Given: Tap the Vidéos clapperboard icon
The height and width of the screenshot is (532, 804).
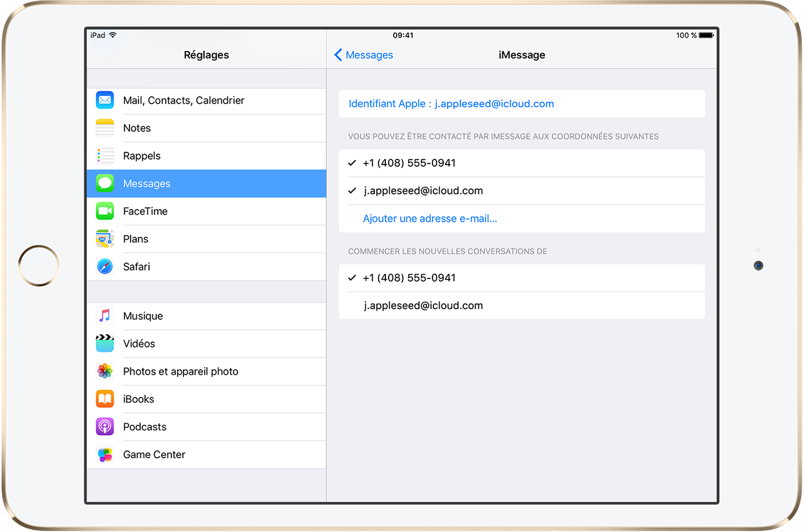Looking at the screenshot, I should pos(105,343).
